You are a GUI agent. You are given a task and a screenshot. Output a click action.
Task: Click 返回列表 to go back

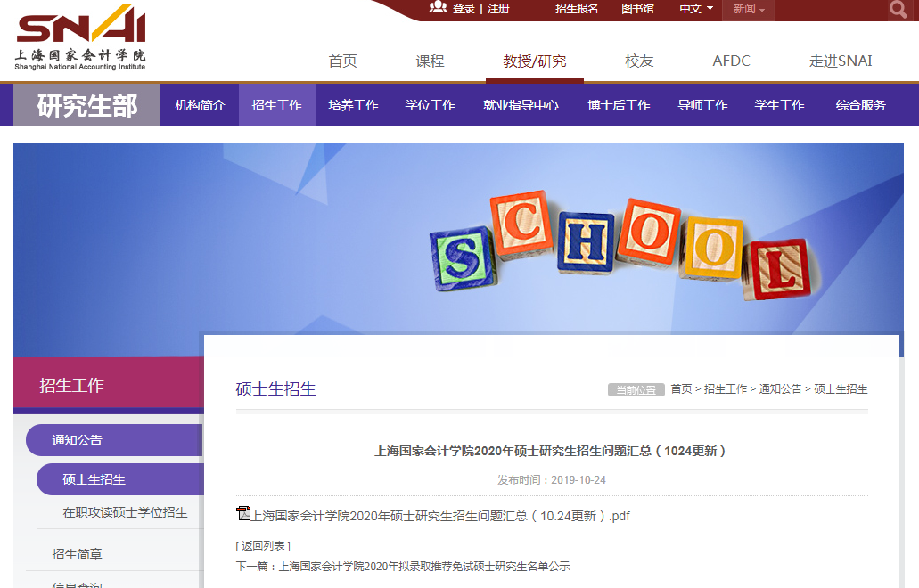263,546
